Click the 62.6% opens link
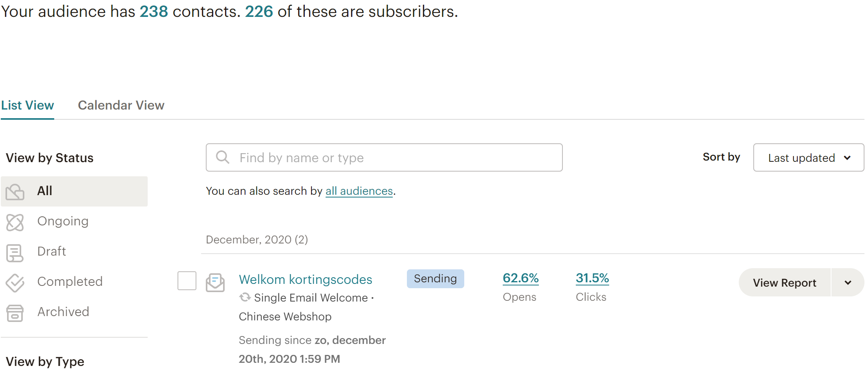Screen dimensions: 868x373 click(520, 278)
